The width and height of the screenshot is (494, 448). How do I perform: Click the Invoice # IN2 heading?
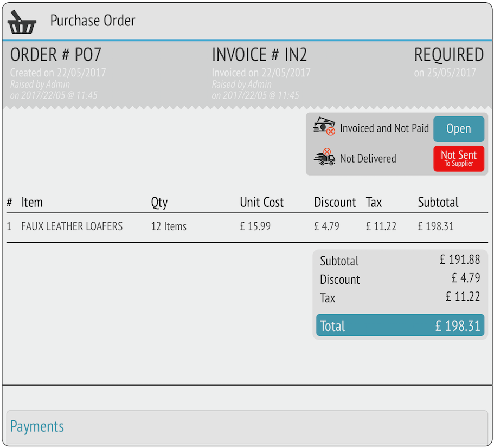(x=259, y=55)
